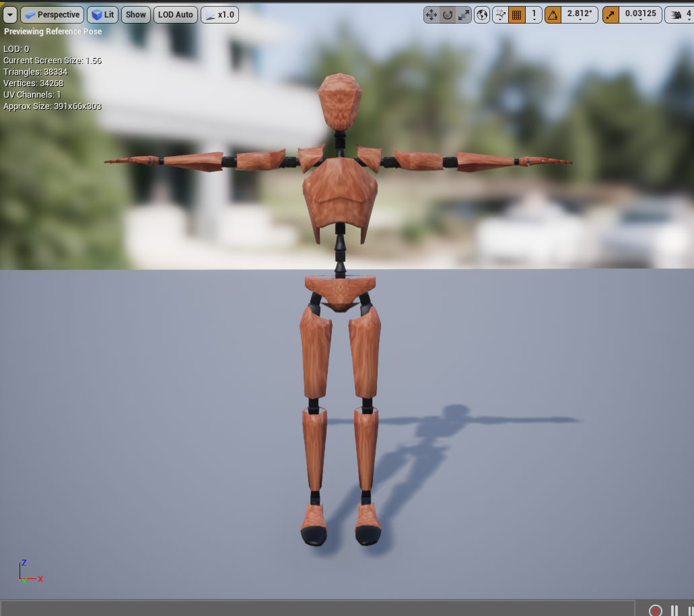Click the record animation button
694x616 pixels.
[656, 611]
